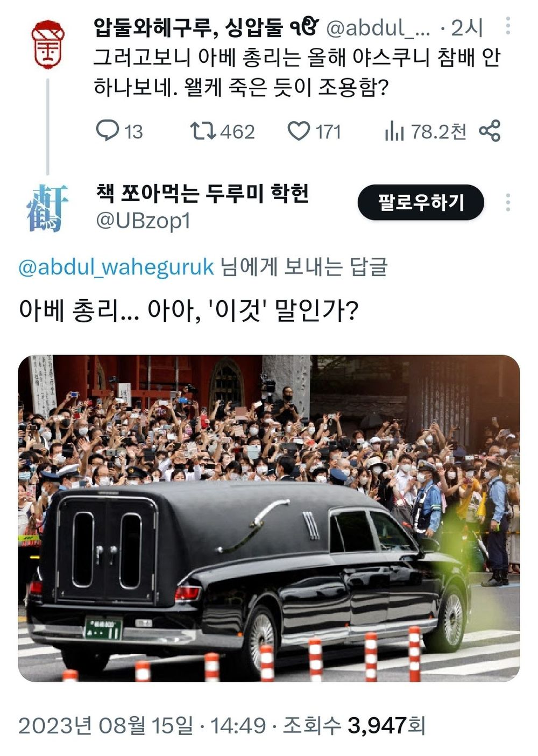
Task: Open the reply icon showing 13 comments
Action: pyautogui.click(x=107, y=131)
